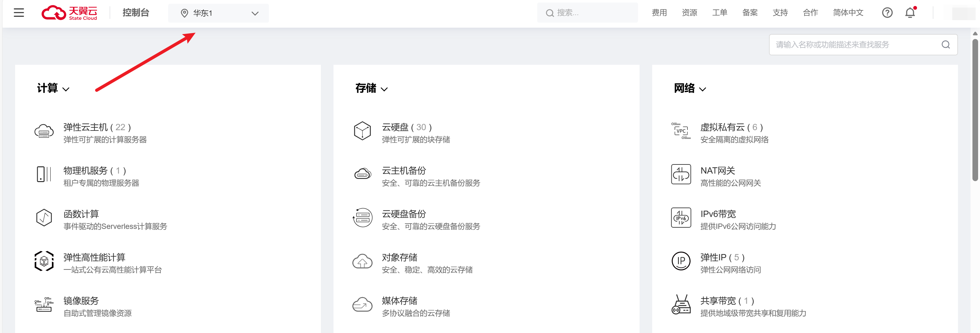Click the 函数计算 icon
This screenshot has height=333, width=980.
point(44,218)
